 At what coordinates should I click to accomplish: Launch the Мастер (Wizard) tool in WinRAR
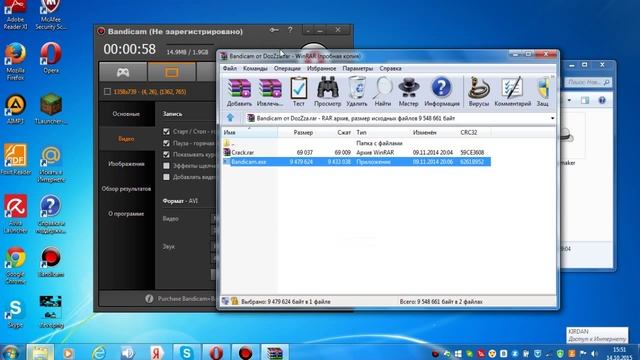[x=408, y=92]
